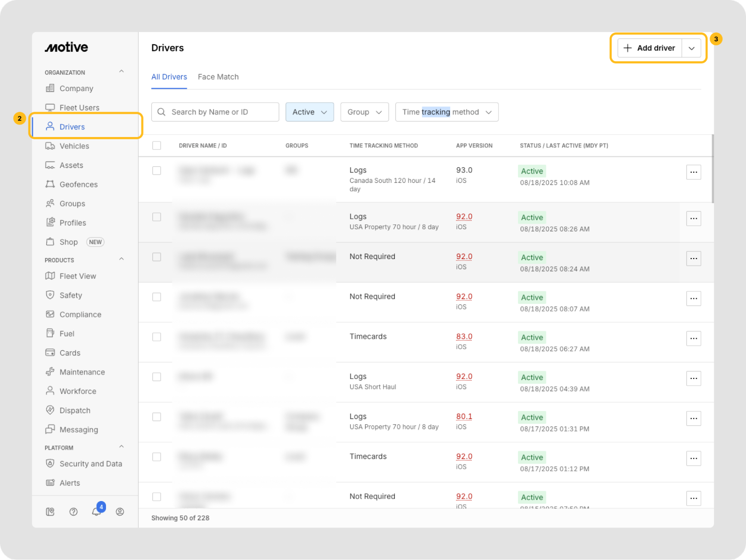Click the map icon in bottom bar

click(x=50, y=511)
